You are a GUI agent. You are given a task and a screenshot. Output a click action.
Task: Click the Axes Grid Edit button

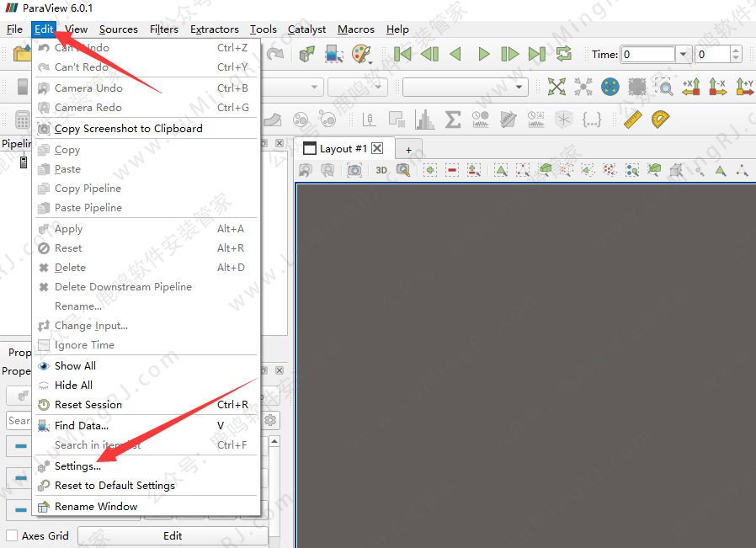tap(173, 535)
